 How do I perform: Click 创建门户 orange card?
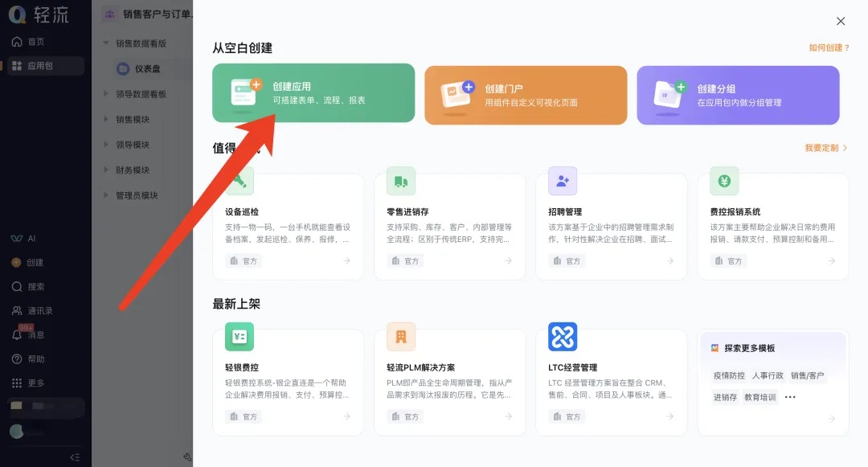pyautogui.click(x=526, y=95)
